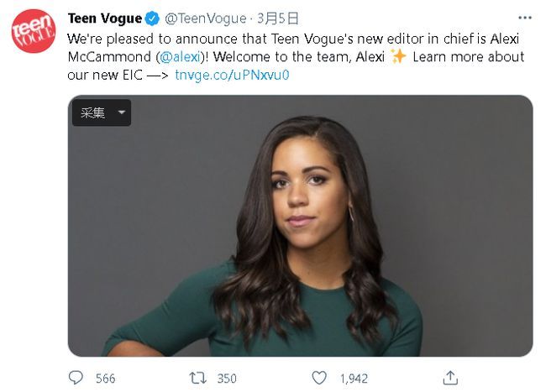This screenshot has width=546, height=392.
Task: Open the tnvge.co/uPNxvu0 link
Action: (232, 76)
